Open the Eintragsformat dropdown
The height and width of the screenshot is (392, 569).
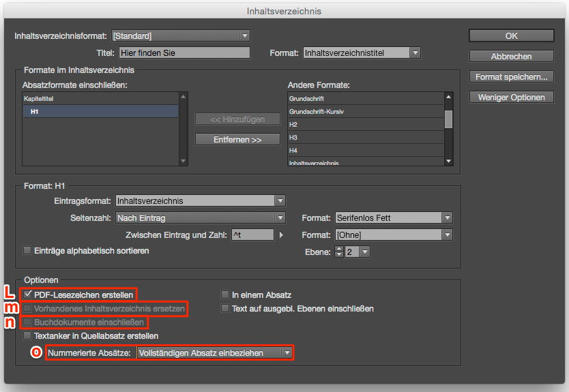(x=201, y=201)
